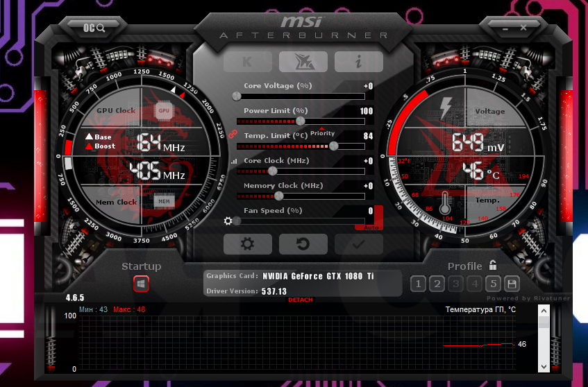Click the monitor graph scroll down arrow
The height and width of the screenshot is (387, 588).
544,367
